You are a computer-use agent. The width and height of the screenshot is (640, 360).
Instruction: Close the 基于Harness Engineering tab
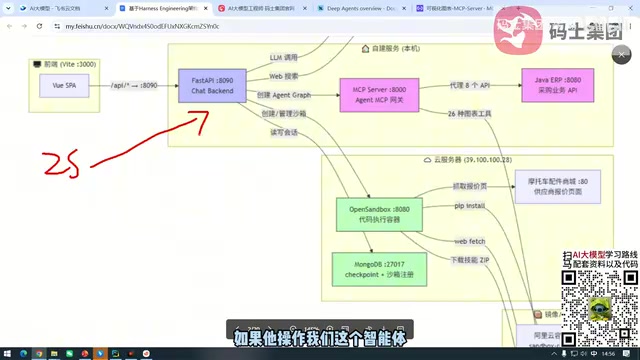point(206,8)
